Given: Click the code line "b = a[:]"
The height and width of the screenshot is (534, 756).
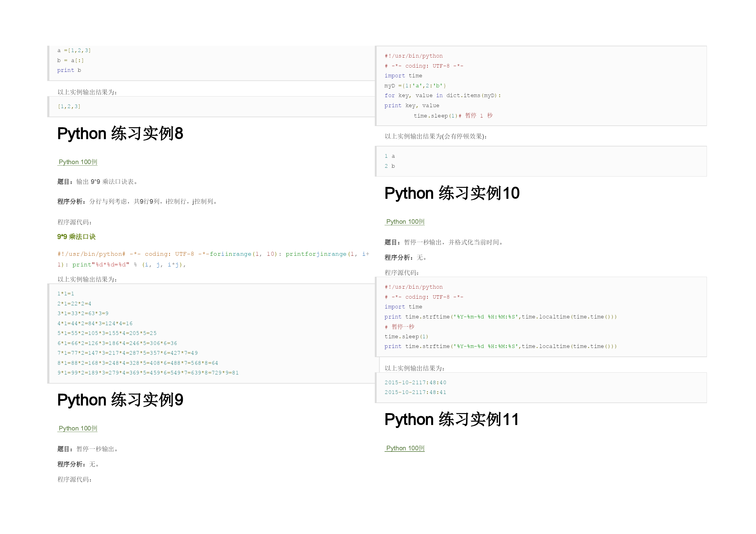Looking at the screenshot, I should click(x=70, y=60).
